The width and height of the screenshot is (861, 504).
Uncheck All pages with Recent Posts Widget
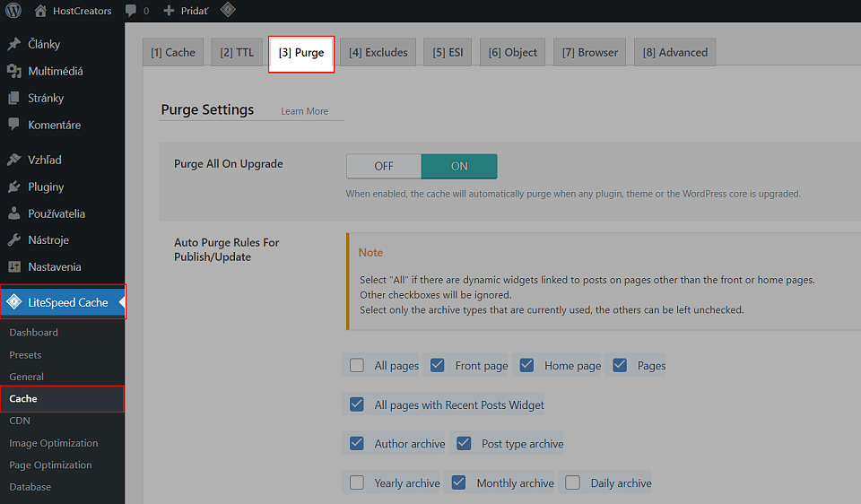(x=357, y=404)
